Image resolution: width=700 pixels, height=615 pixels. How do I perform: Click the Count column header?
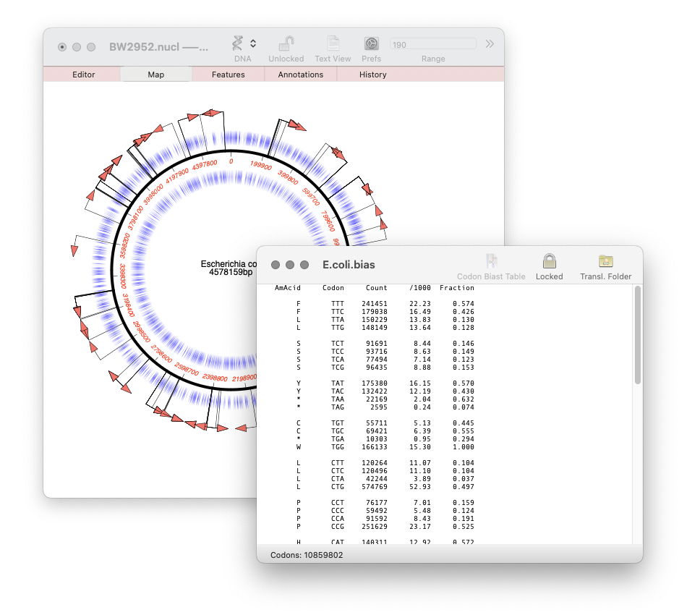376,288
